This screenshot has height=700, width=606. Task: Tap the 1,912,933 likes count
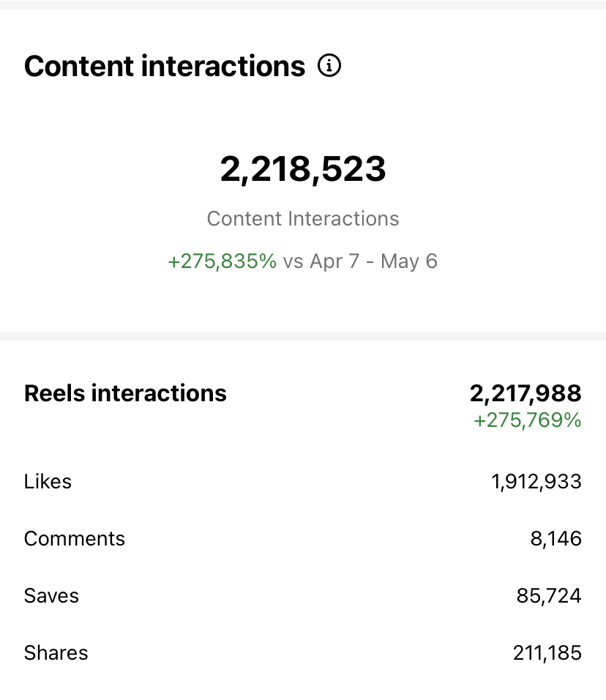(536, 482)
